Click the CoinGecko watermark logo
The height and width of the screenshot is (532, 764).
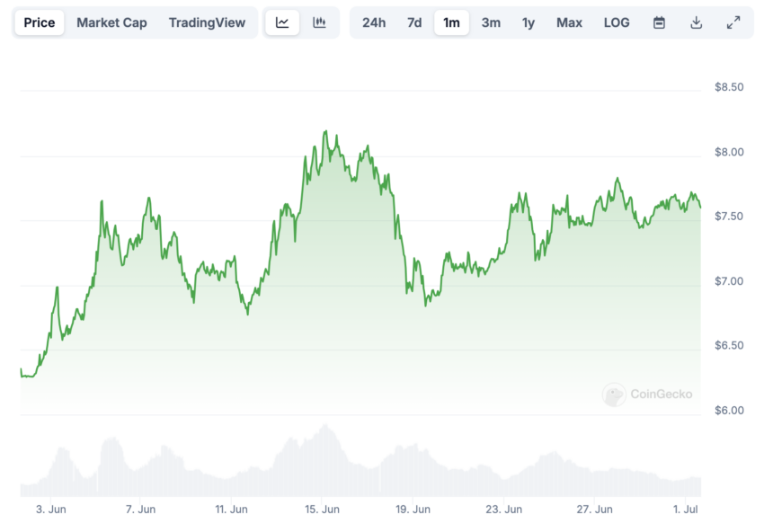click(647, 394)
